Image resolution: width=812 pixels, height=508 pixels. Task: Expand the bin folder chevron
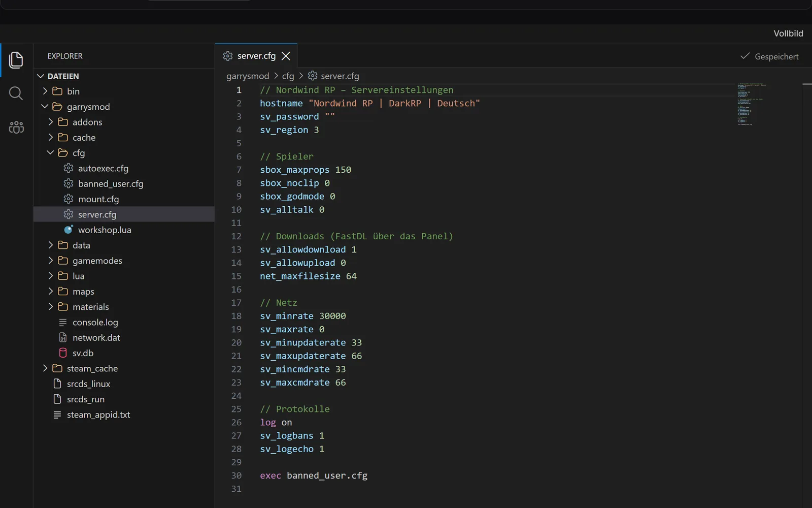(x=45, y=91)
